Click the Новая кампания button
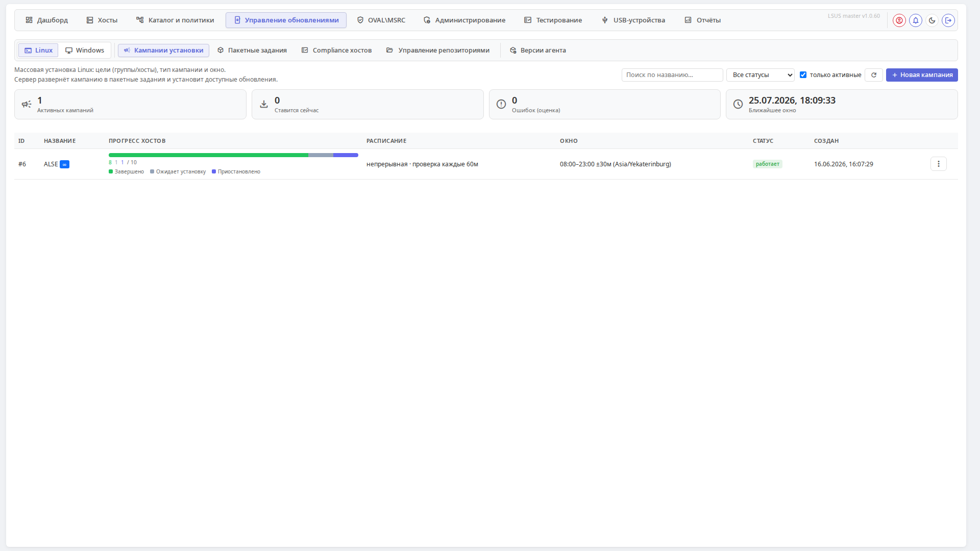Viewport: 980px width, 551px height. point(922,75)
